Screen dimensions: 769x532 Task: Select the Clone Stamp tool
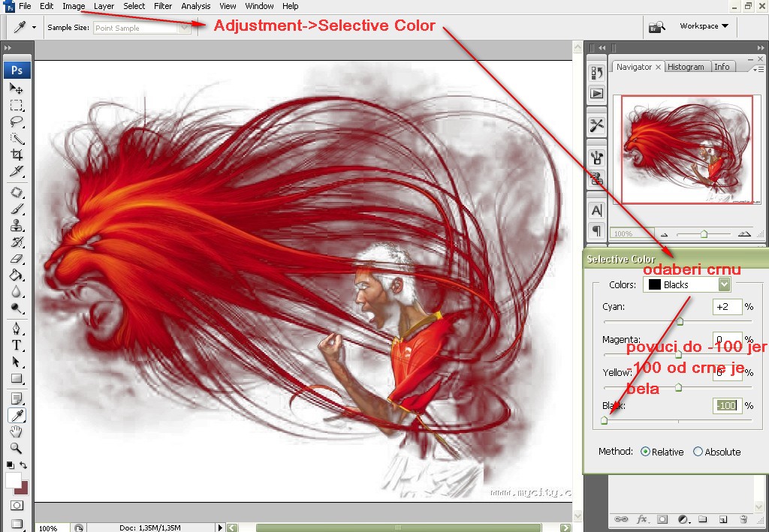(x=17, y=226)
